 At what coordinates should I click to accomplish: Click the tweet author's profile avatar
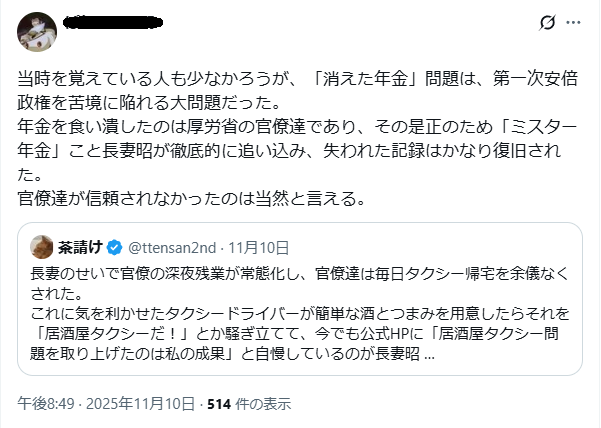click(36, 32)
